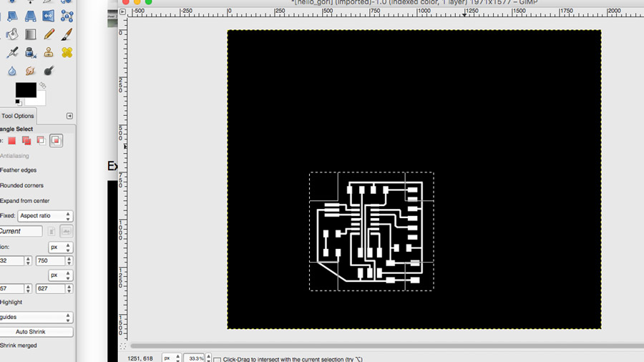Select the Dodge/Burn tool

click(49, 71)
